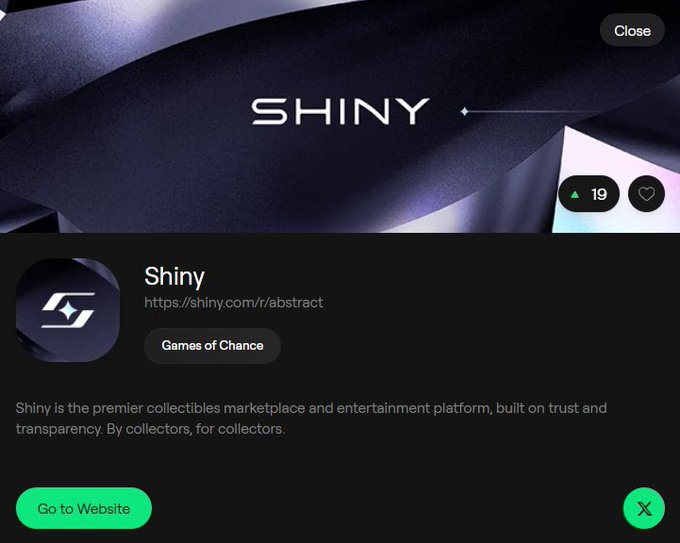Click the Shiny description paragraph text
The width and height of the screenshot is (680, 543).
(311, 419)
